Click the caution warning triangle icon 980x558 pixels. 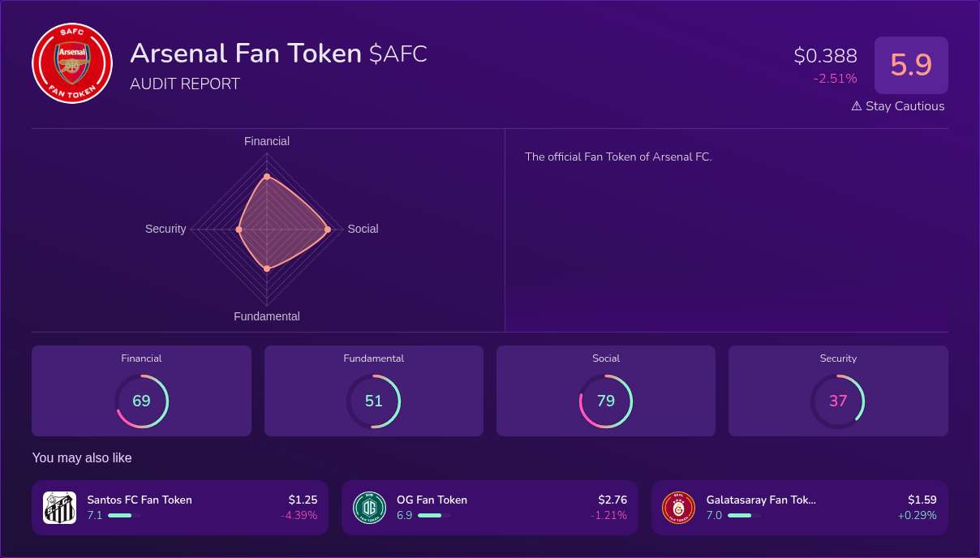tap(855, 105)
